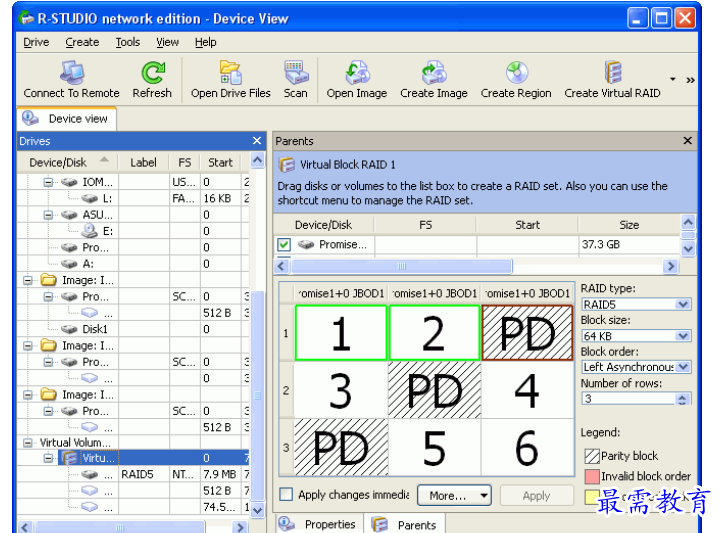Collapse the IOM... tree node
This screenshot has height=533, width=719.
click(x=48, y=182)
